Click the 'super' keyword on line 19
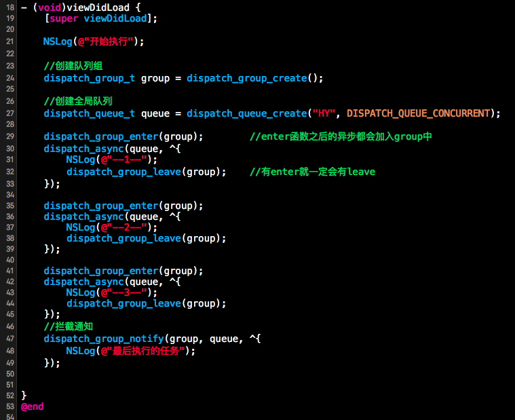The width and height of the screenshot is (515, 420). (x=64, y=19)
